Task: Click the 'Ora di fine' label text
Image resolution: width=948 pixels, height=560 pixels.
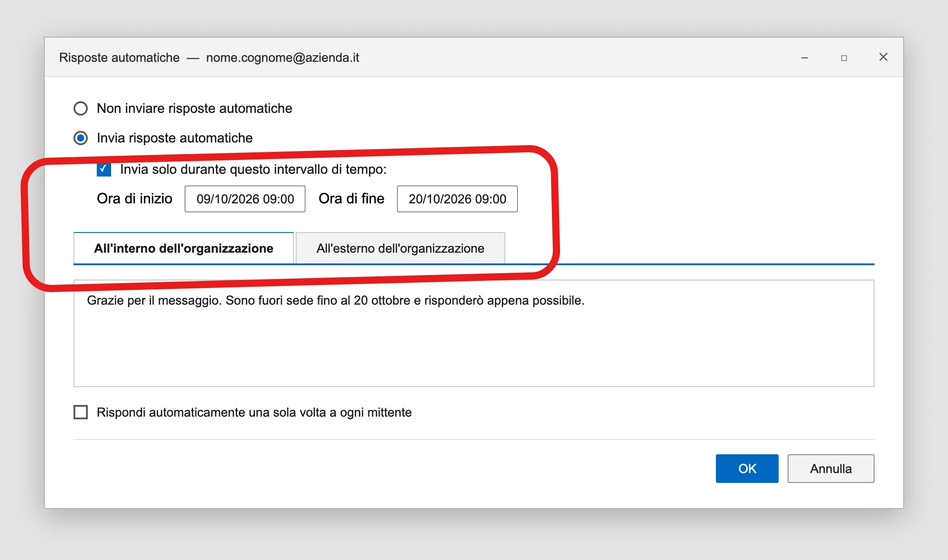Action: pos(352,198)
